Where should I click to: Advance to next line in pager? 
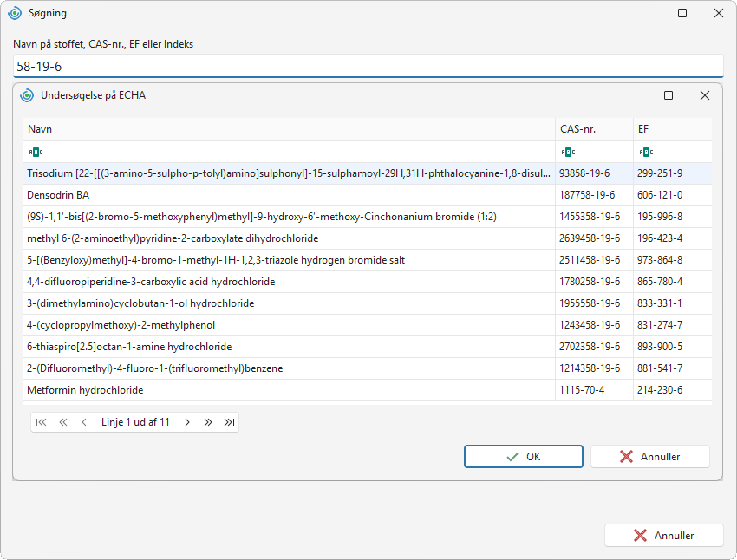pos(187,422)
